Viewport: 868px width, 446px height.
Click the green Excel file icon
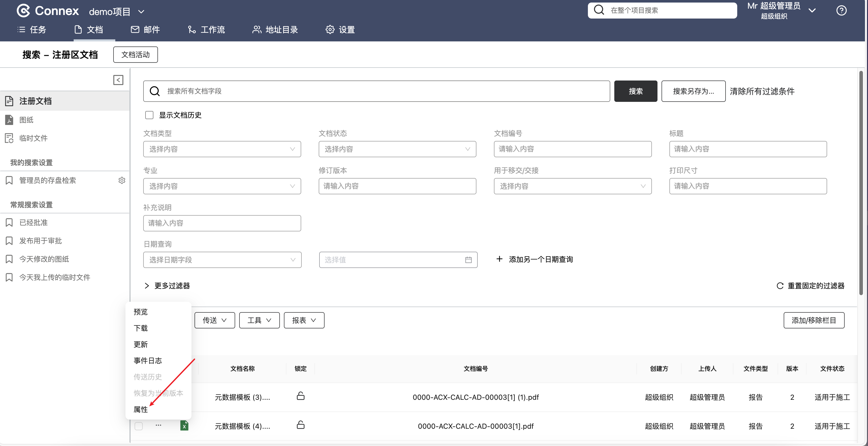tap(184, 426)
